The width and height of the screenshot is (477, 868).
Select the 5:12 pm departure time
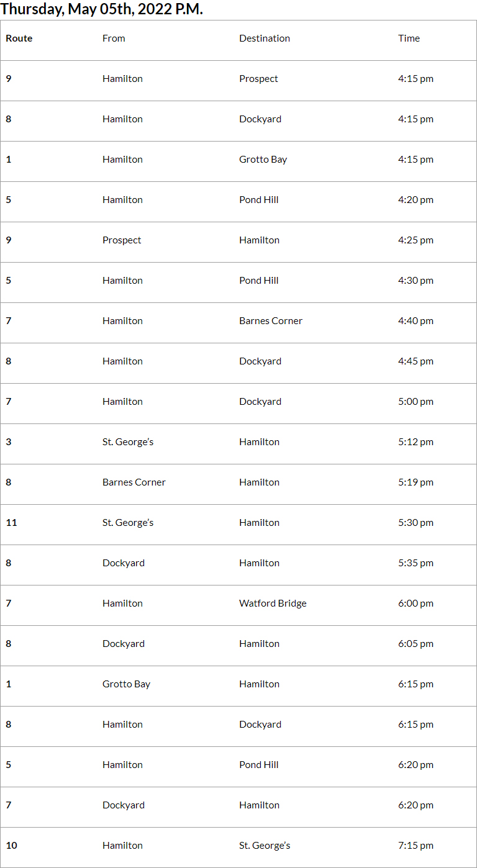click(416, 442)
